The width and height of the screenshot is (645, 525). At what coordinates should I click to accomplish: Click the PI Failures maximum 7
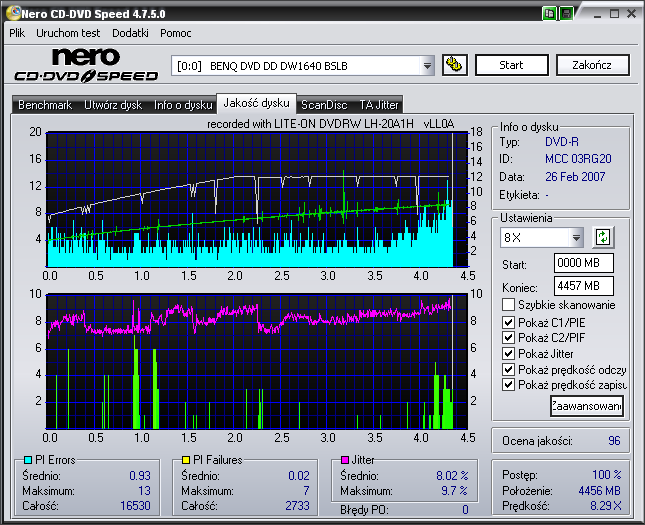point(306,491)
